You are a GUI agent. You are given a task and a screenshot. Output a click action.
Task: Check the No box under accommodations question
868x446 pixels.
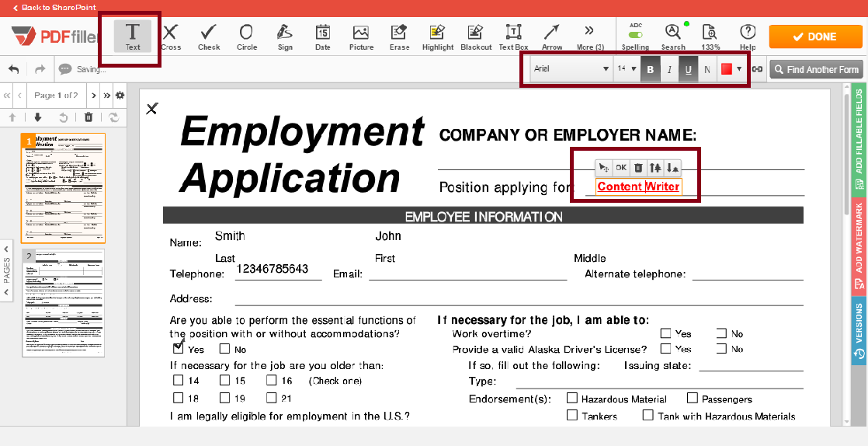tap(224, 349)
